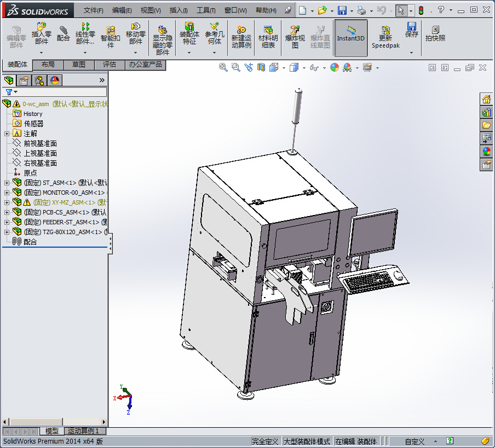The image size is (495, 448).
Task: Click the 运动算例1 motion study tab
Action: pos(83,432)
